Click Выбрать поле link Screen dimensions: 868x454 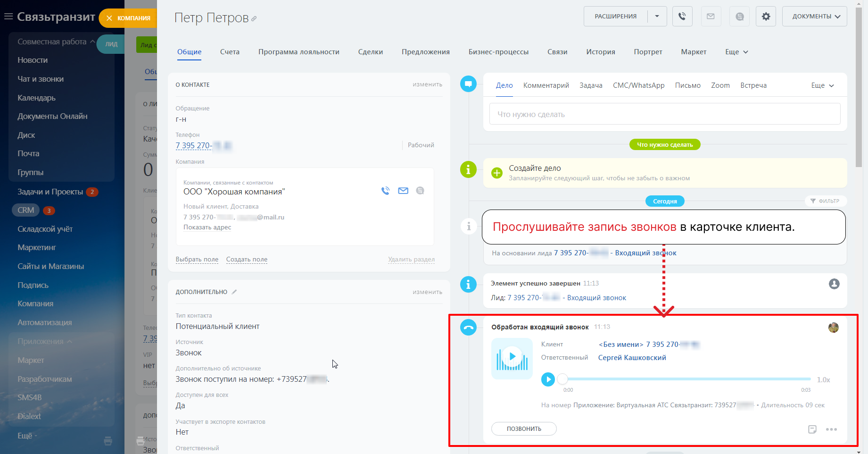(x=197, y=260)
